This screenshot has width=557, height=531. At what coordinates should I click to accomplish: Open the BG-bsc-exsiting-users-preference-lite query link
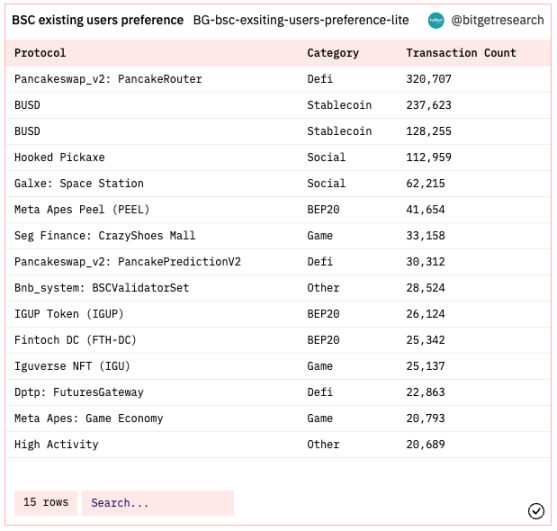pyautogui.click(x=301, y=20)
